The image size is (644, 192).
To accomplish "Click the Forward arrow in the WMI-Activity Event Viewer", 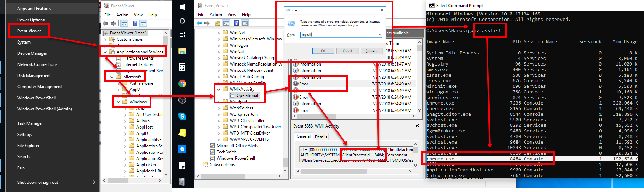I will (207, 23).
